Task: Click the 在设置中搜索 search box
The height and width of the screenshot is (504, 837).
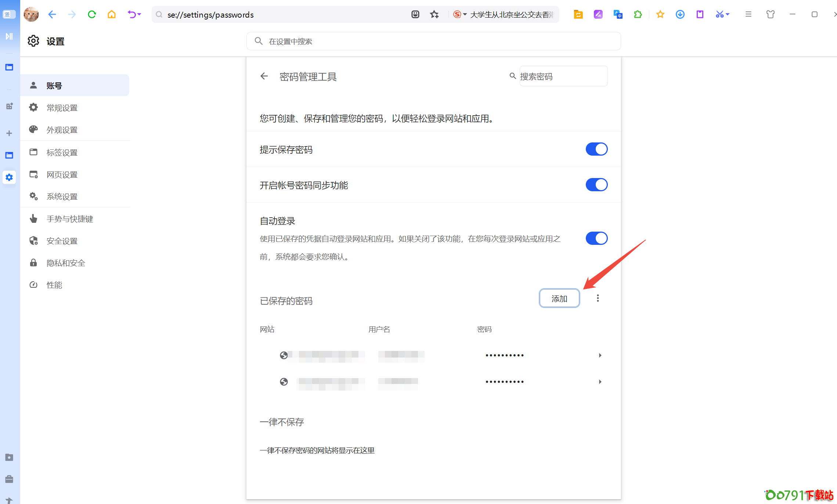Action: pos(433,41)
